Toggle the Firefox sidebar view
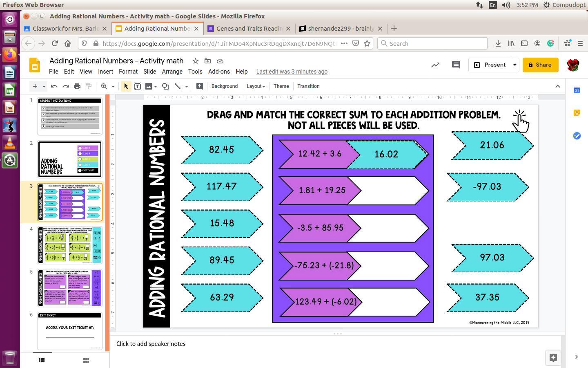 [524, 43]
